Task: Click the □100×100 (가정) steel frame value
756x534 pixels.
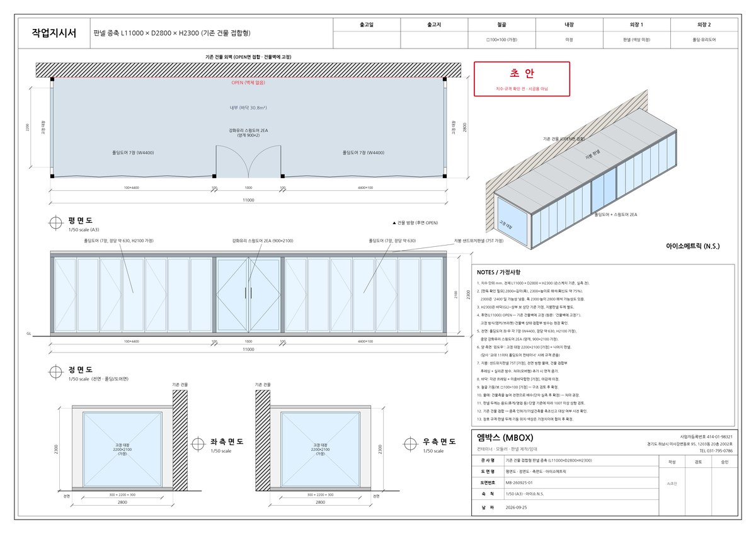Action: [x=501, y=40]
